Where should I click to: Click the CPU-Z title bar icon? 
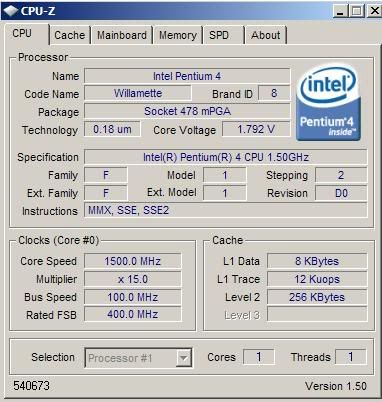coord(10,11)
